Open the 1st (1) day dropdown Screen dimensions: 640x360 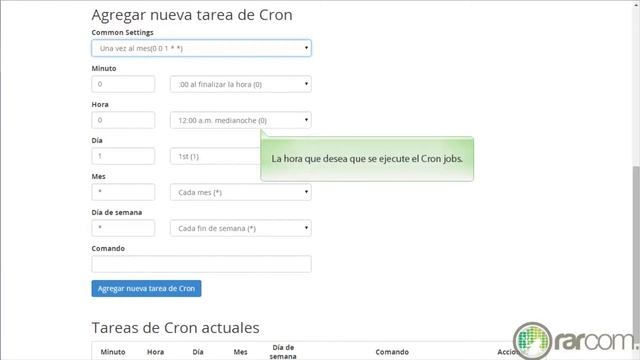(215, 156)
